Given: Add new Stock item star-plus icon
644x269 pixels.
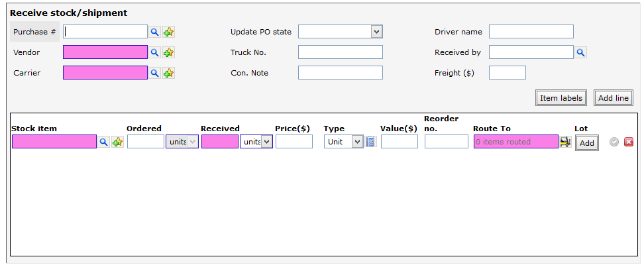Looking at the screenshot, I should tap(117, 142).
